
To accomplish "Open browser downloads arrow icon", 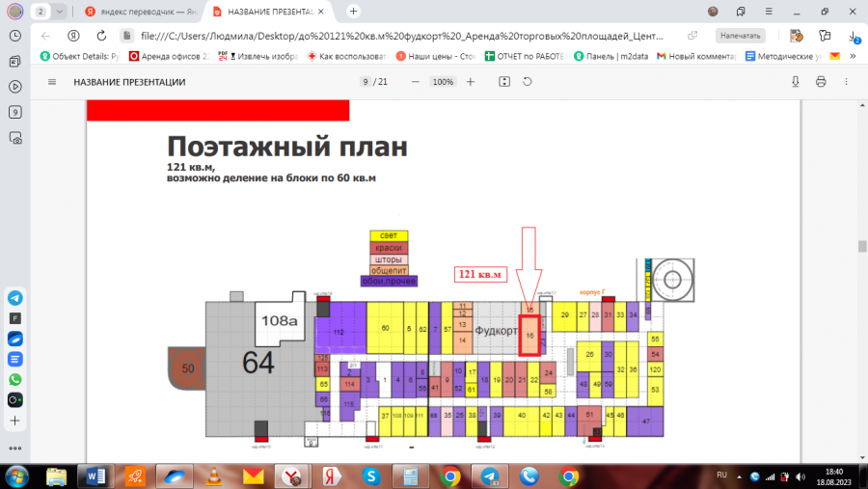I will (854, 37).
